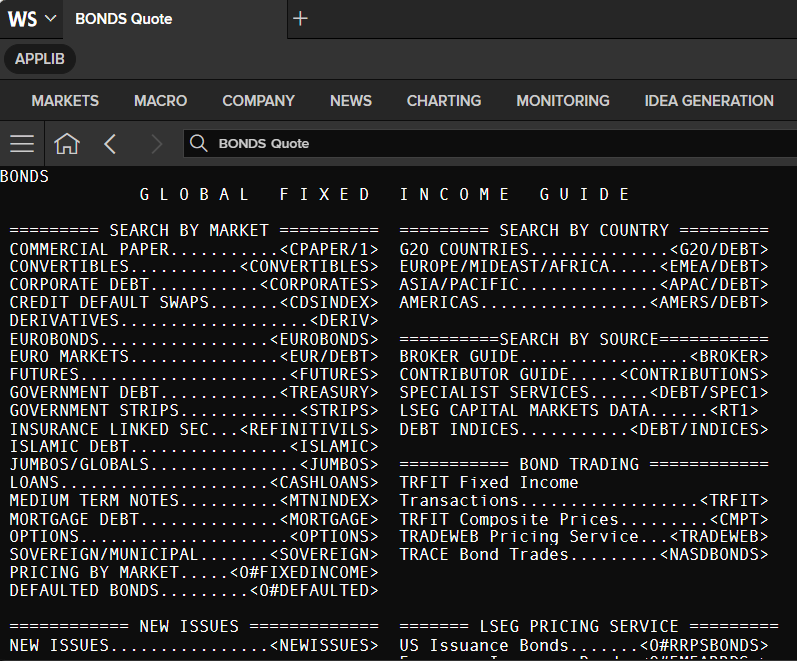Open the <DEBT/INDICES> link
Viewport: 797px width, 661px height.
click(x=699, y=430)
